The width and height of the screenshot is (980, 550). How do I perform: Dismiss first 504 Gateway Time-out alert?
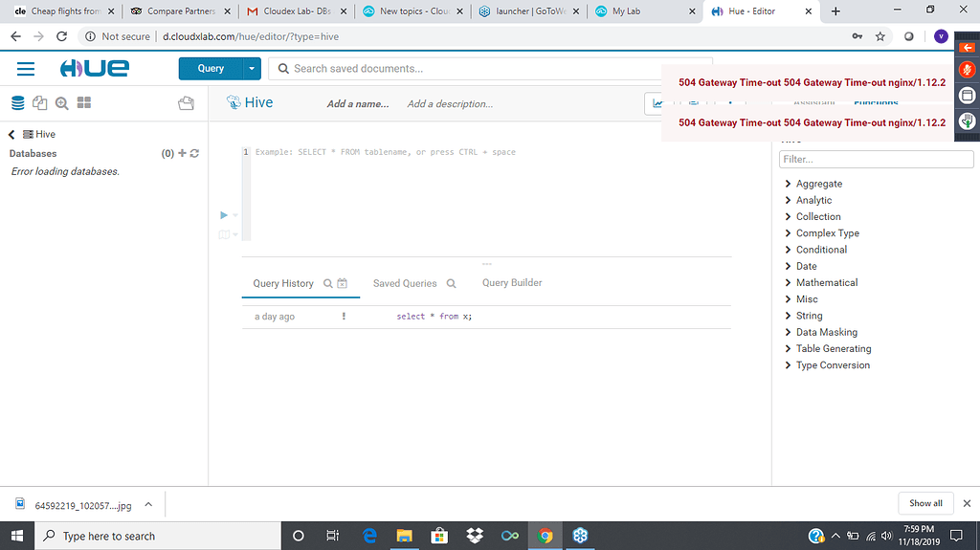[812, 82]
